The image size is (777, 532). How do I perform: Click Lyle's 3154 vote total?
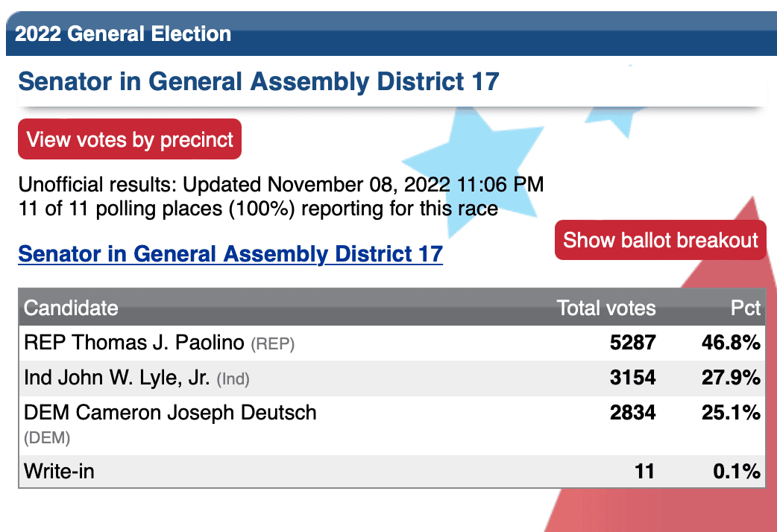pos(633,378)
